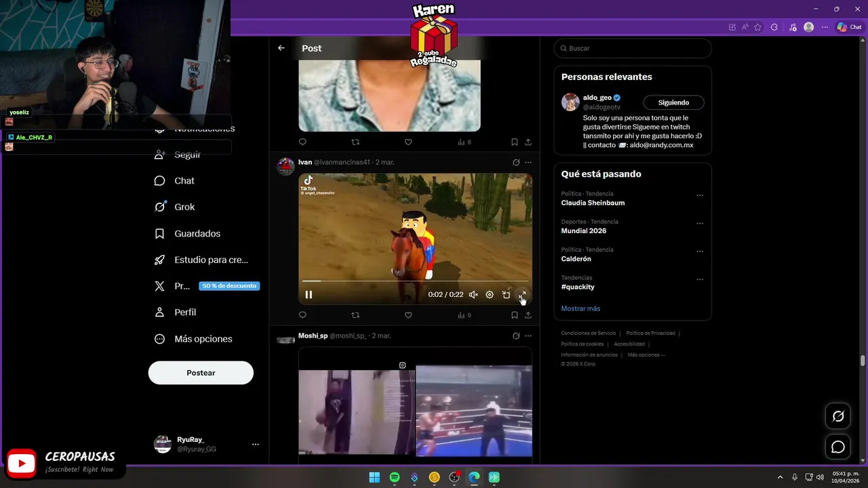This screenshot has width=868, height=488.
Task: Open Windows Start menu
Action: click(374, 477)
